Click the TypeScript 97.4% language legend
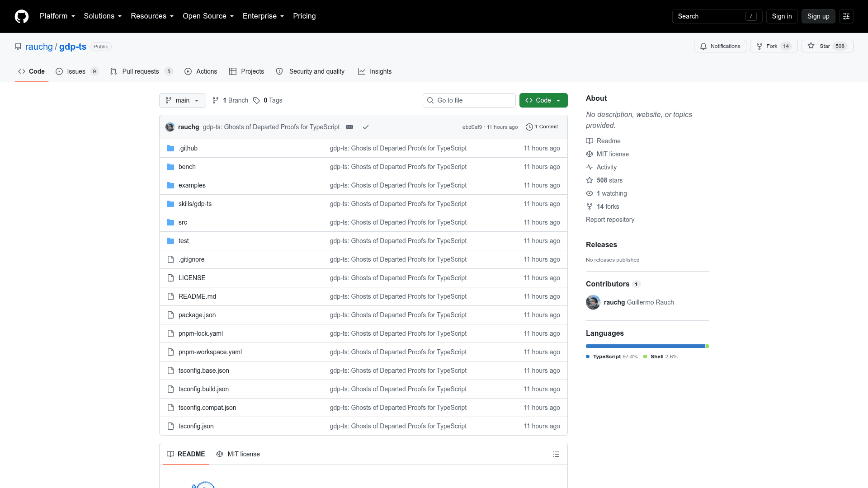This screenshot has width=868, height=488. point(612,357)
